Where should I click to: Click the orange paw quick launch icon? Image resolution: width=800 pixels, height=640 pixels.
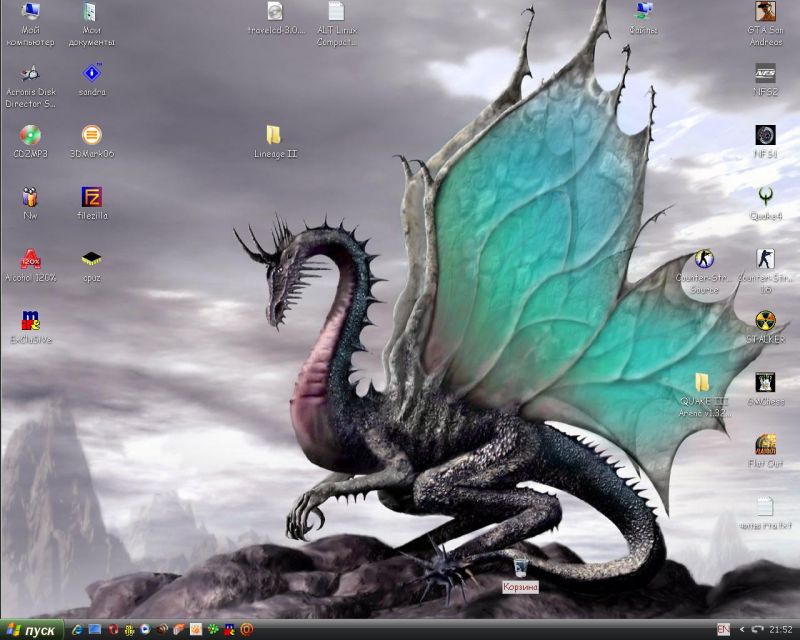pos(196,630)
